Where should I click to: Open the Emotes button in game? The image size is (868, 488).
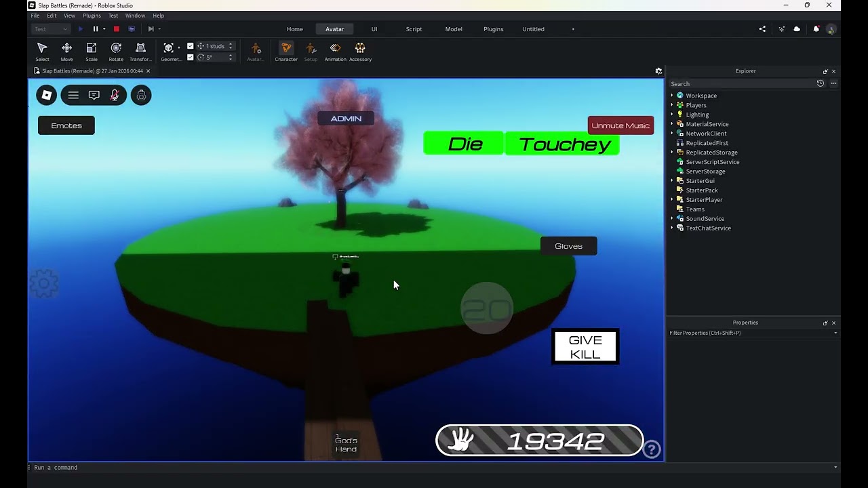[x=66, y=125]
